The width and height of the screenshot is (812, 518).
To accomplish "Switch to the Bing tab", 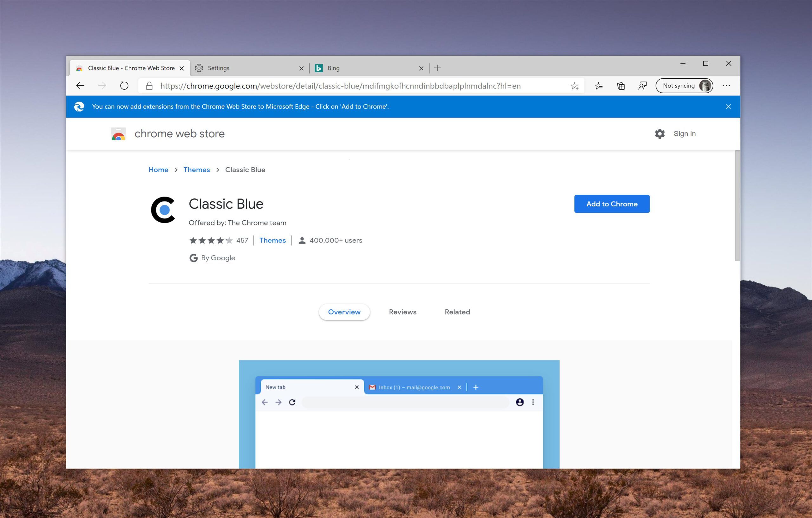I will pos(369,68).
